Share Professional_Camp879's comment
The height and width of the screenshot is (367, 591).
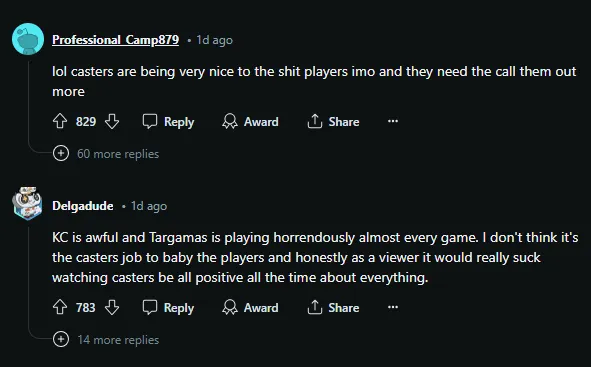(333, 121)
